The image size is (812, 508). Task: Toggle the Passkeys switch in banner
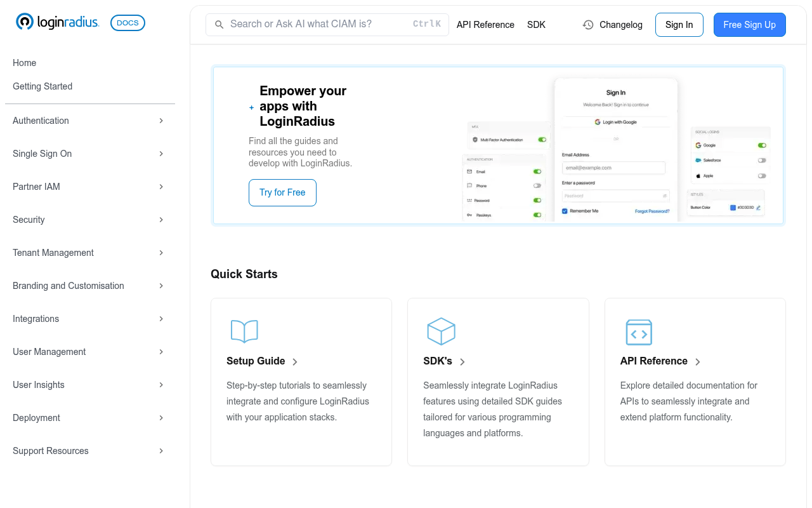tap(537, 215)
